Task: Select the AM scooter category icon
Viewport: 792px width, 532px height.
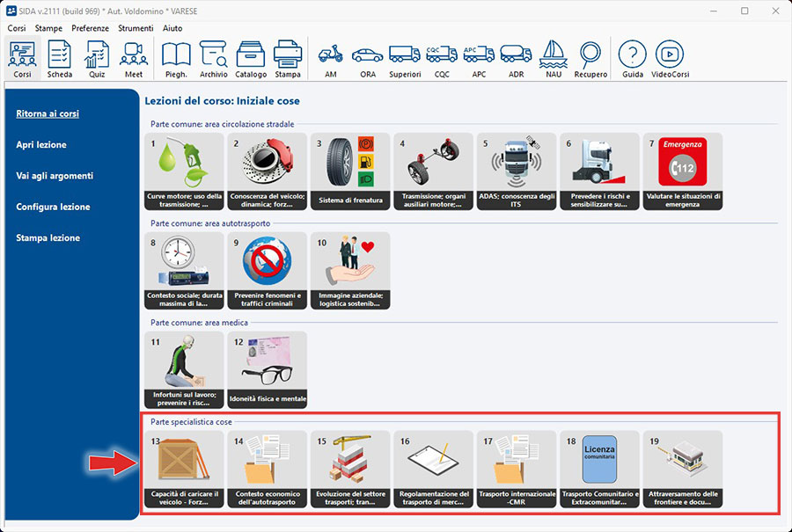Action: [331, 59]
